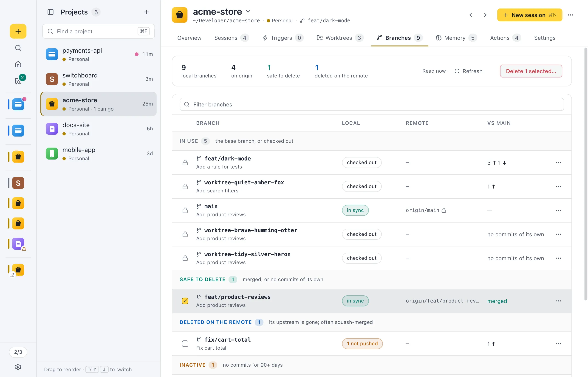
Task: Click 'origin/feat/product-rev…' remote text
Action: pos(442,301)
